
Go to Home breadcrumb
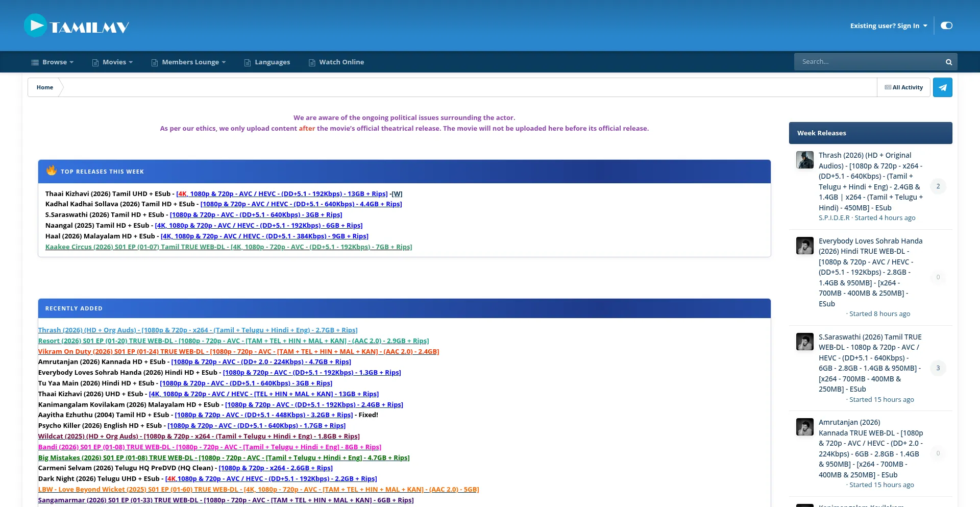point(45,87)
